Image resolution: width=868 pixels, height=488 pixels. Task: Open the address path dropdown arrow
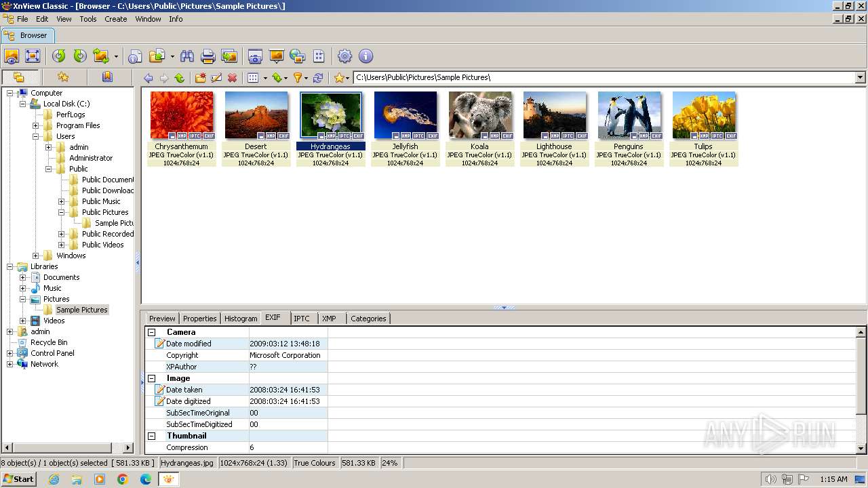860,77
